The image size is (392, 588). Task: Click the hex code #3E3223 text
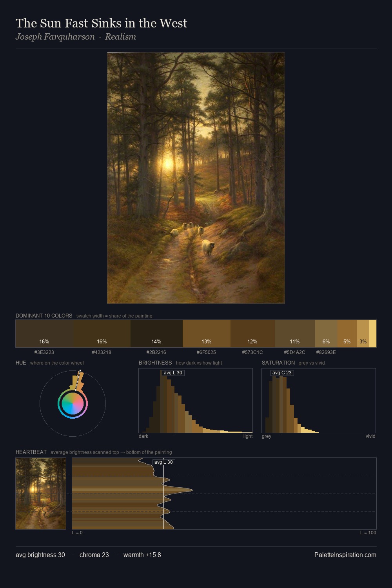44,352
